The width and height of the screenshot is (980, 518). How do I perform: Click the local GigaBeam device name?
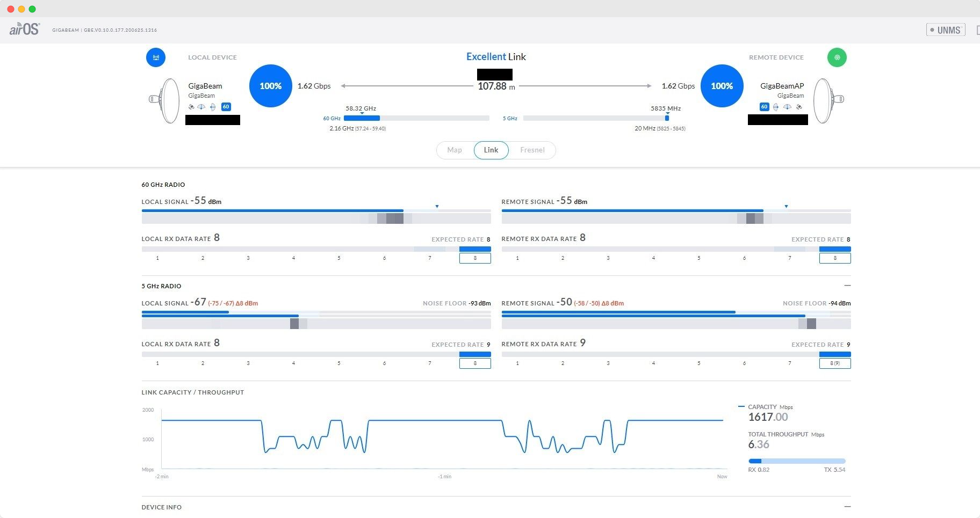[205, 86]
